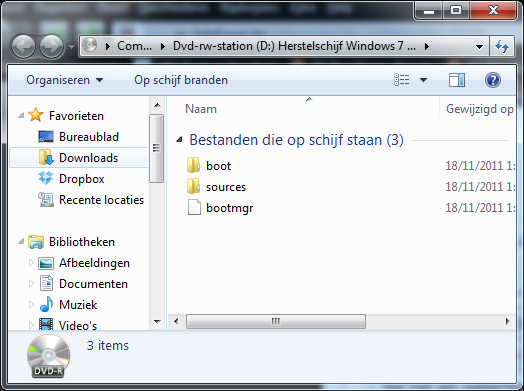Click the date cell of boot row
Image resolution: width=524 pixels, height=391 pixels.
tap(480, 166)
